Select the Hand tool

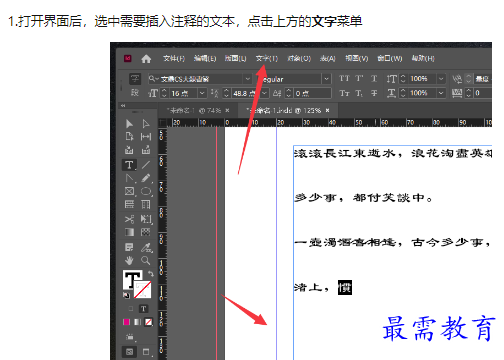(x=129, y=260)
